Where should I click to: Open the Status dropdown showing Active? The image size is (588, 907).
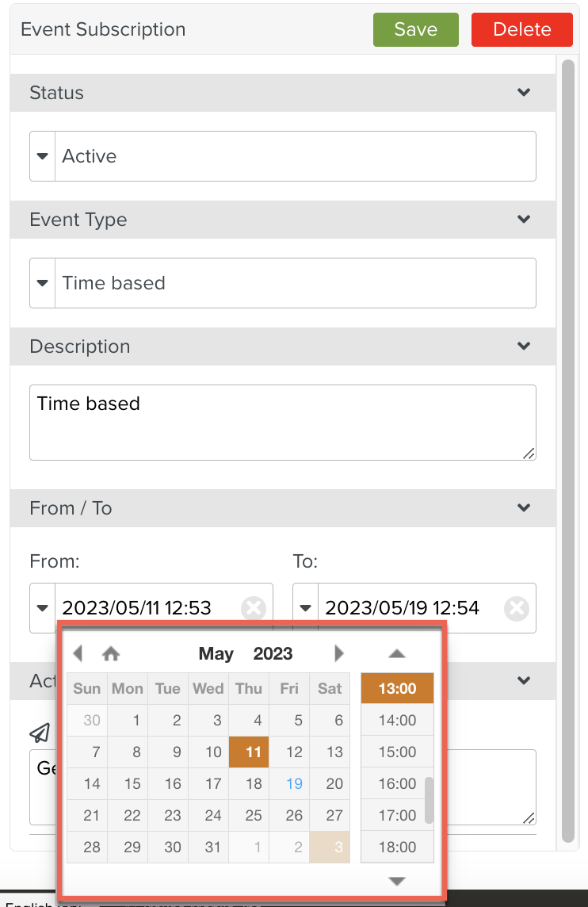click(43, 156)
